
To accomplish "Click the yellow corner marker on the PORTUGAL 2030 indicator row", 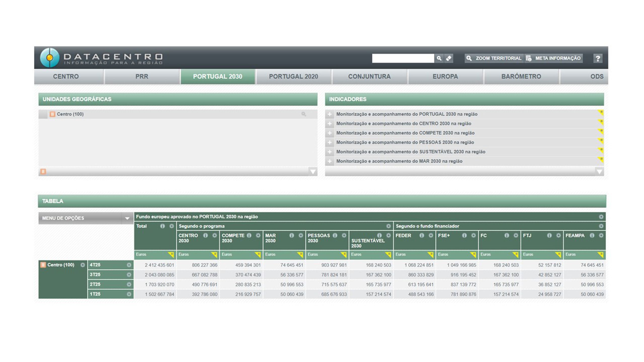I will (601, 112).
